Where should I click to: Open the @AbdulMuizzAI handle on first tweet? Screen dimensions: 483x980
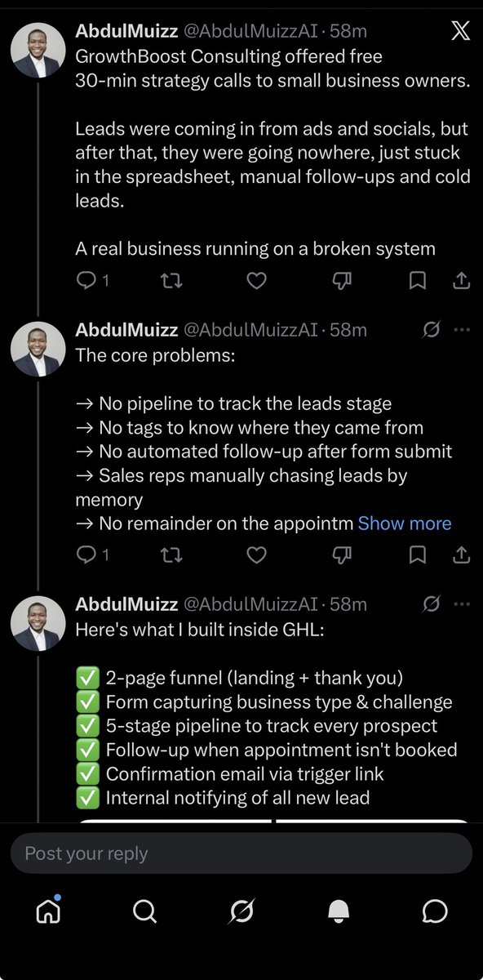tap(251, 33)
